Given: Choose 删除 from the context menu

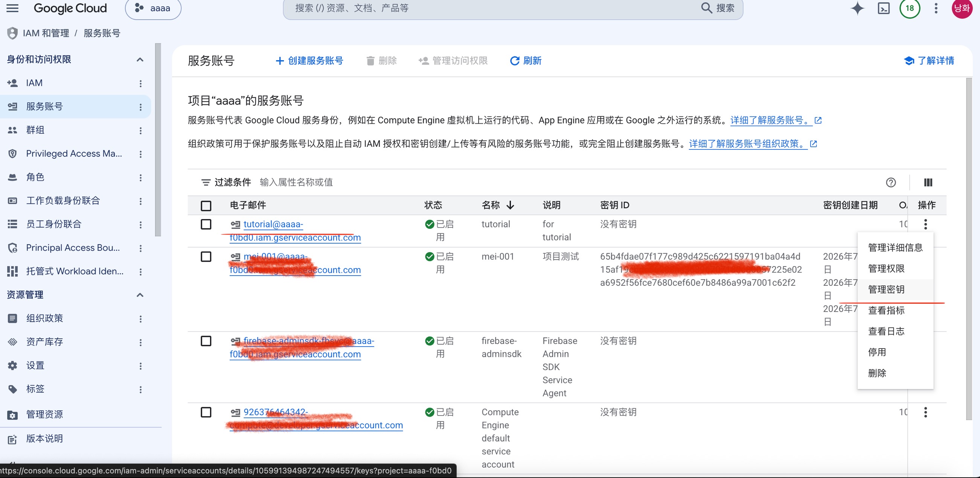Looking at the screenshot, I should click(895, 373).
